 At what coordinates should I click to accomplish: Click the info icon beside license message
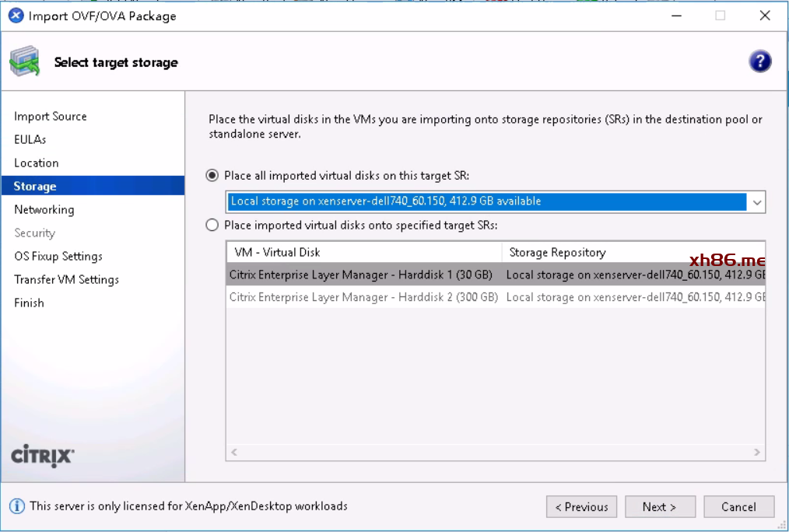tap(17, 506)
